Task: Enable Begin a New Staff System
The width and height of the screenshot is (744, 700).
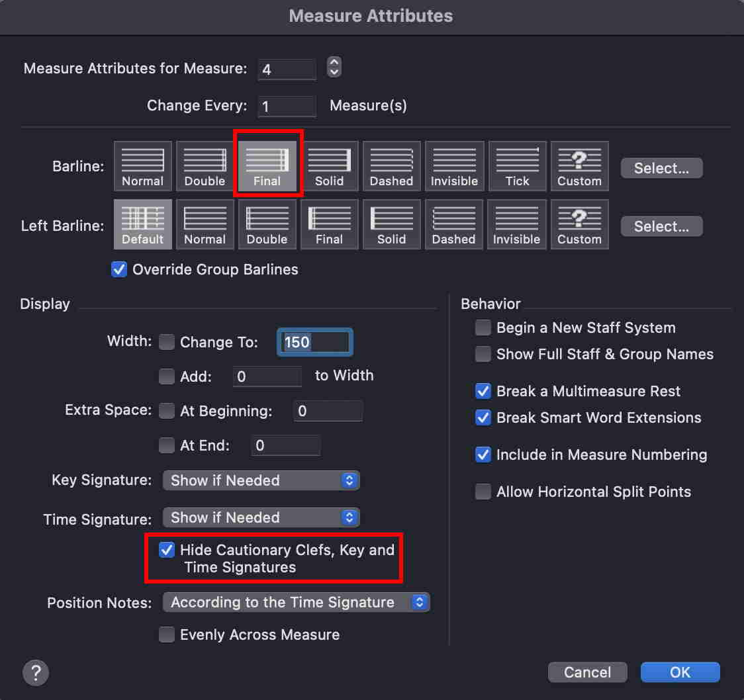Action: [x=483, y=328]
